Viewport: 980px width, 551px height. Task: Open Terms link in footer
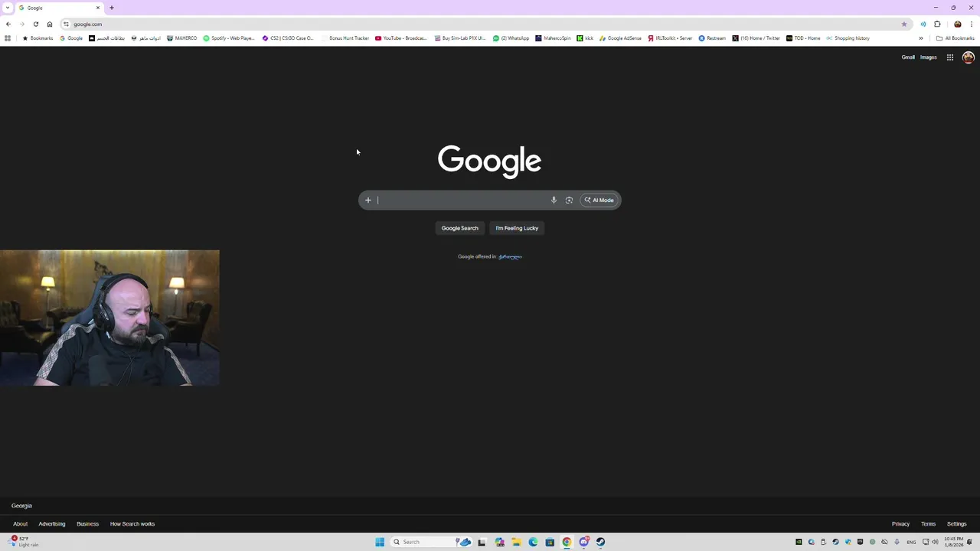click(x=928, y=524)
